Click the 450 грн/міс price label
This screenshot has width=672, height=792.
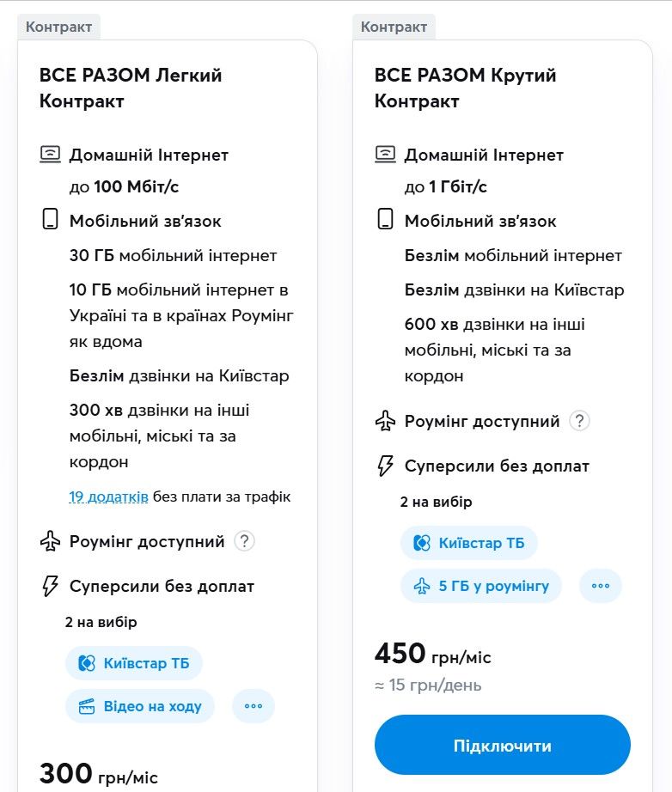(x=429, y=655)
